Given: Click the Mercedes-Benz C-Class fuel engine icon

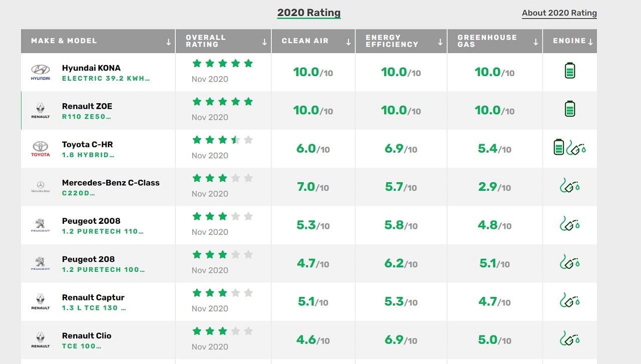Looking at the screenshot, I should tap(570, 185).
